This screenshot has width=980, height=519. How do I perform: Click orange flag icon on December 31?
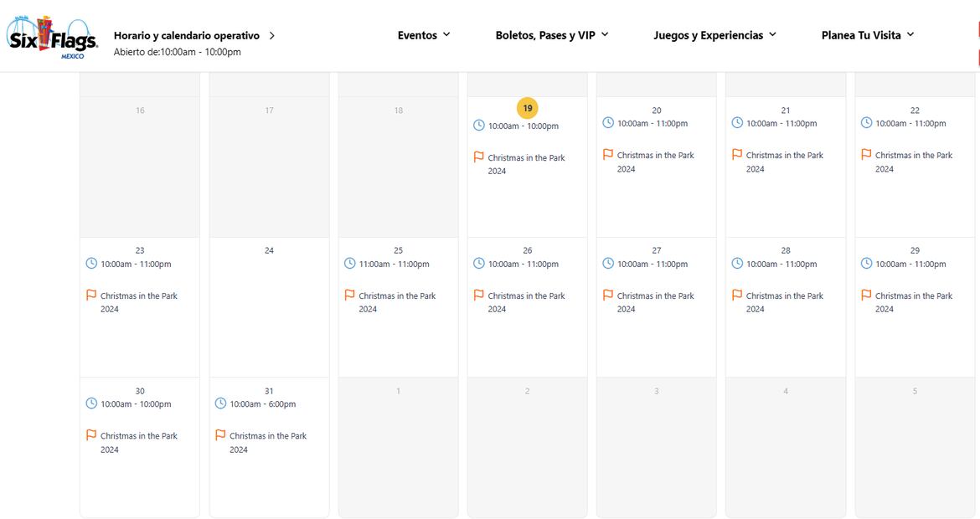click(x=221, y=435)
